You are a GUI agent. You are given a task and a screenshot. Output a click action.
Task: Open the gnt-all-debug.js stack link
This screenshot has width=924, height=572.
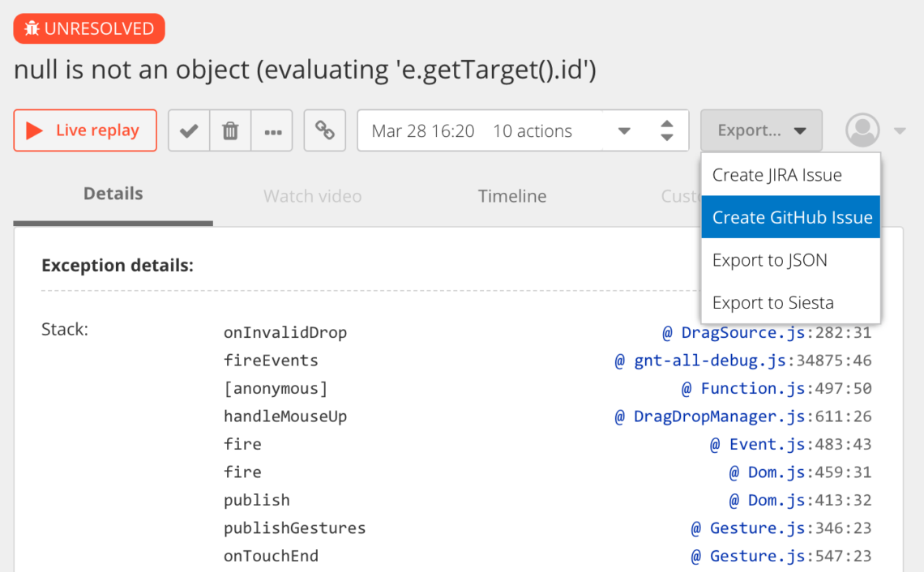pos(710,361)
